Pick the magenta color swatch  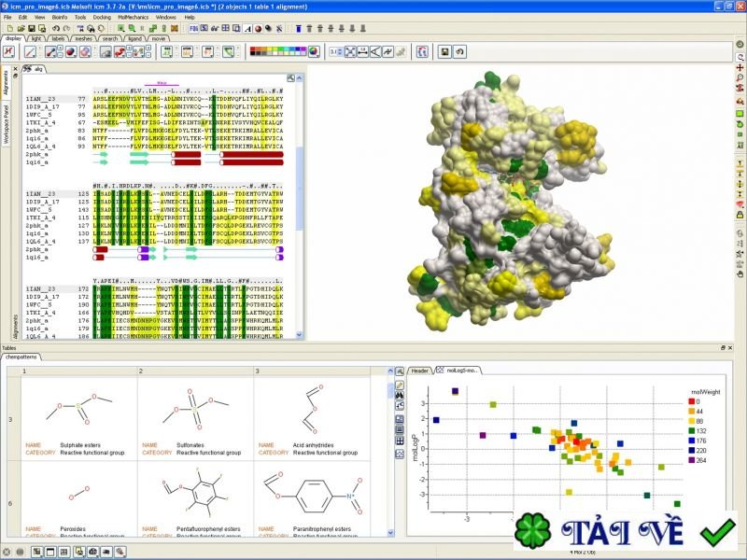coord(304,49)
